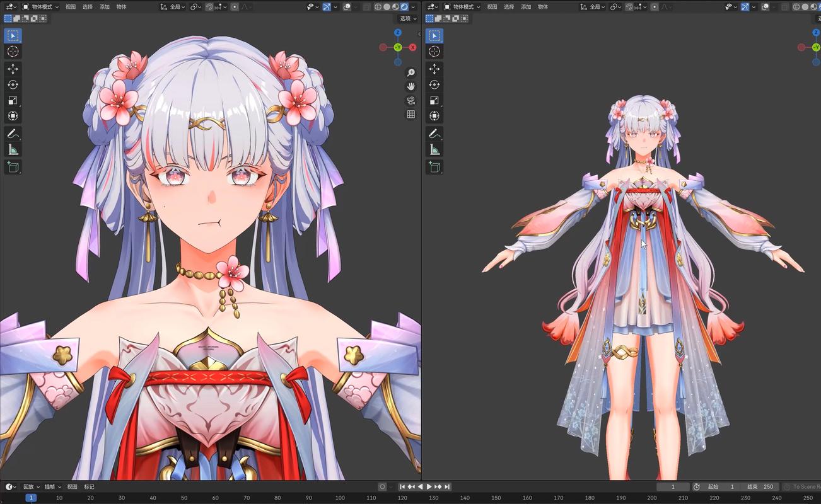Choose the Measure tool in left viewport
The width and height of the screenshot is (821, 504).
click(13, 149)
